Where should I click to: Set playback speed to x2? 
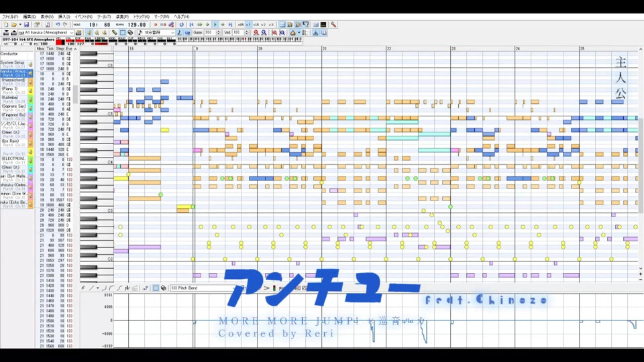(x=263, y=25)
